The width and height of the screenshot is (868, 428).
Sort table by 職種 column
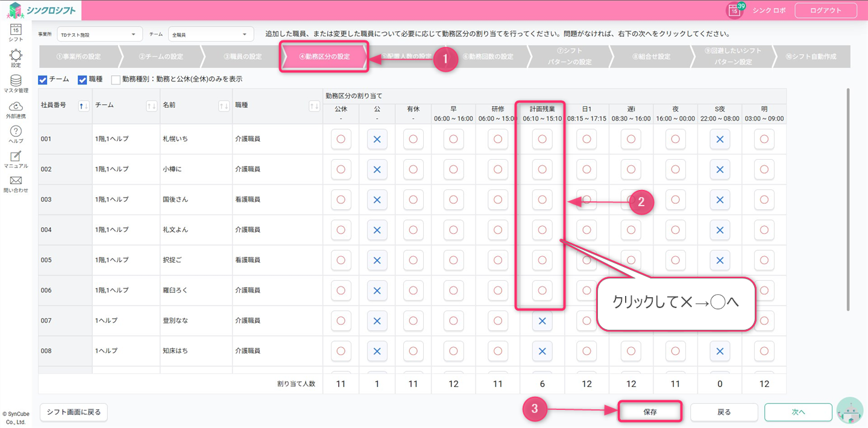click(x=314, y=106)
